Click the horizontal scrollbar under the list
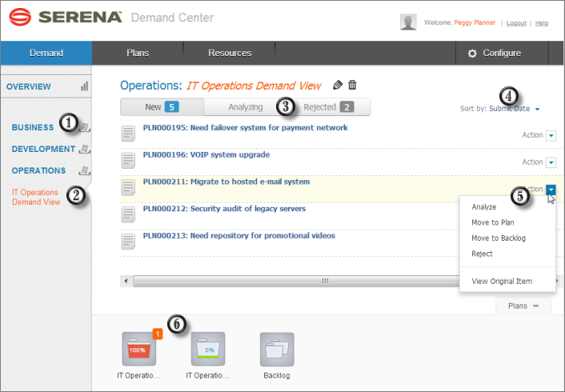 325,282
